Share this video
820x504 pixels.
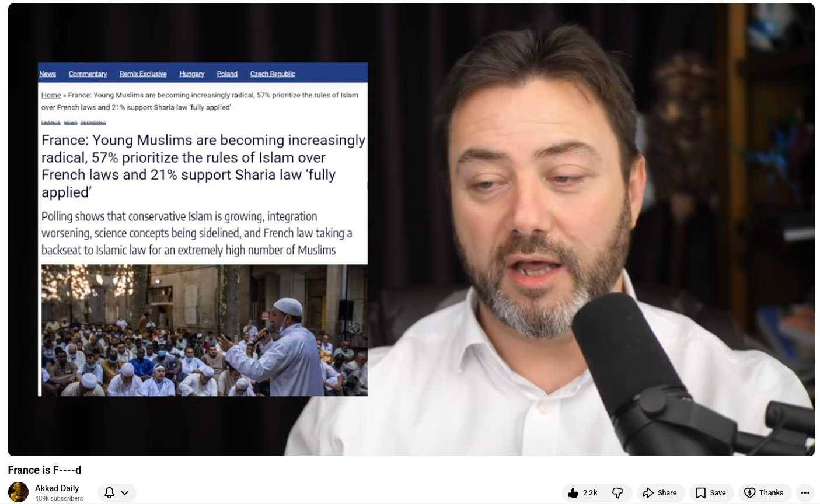[660, 493]
